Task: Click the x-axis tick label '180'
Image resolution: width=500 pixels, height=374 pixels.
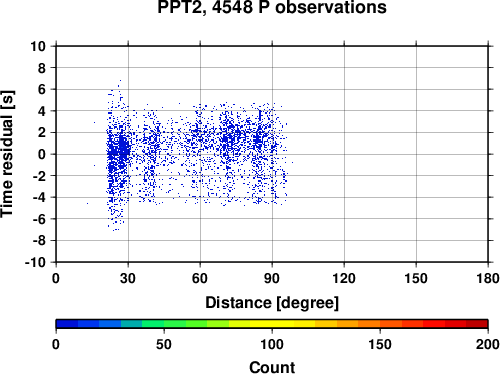Action: coord(488,278)
